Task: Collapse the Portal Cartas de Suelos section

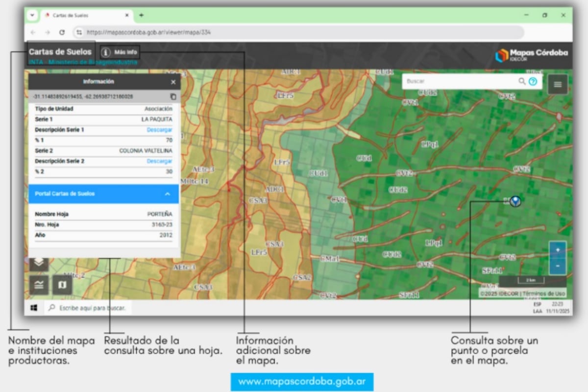Action: 168,194
